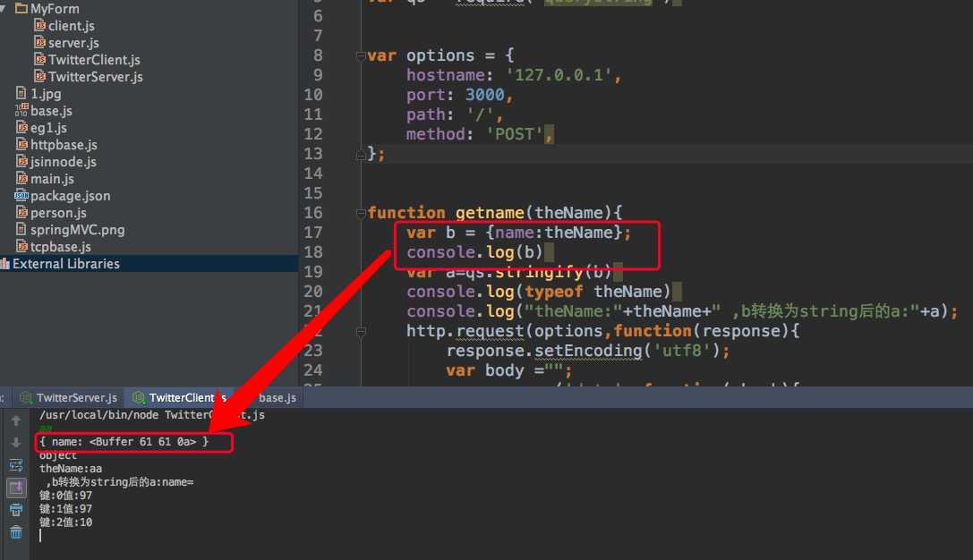This screenshot has height=560, width=973.
Task: Click the 'POST' method string in code
Action: [515, 134]
